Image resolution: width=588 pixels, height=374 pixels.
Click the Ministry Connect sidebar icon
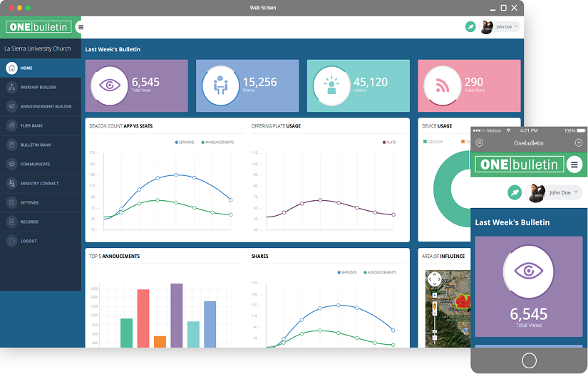point(11,183)
